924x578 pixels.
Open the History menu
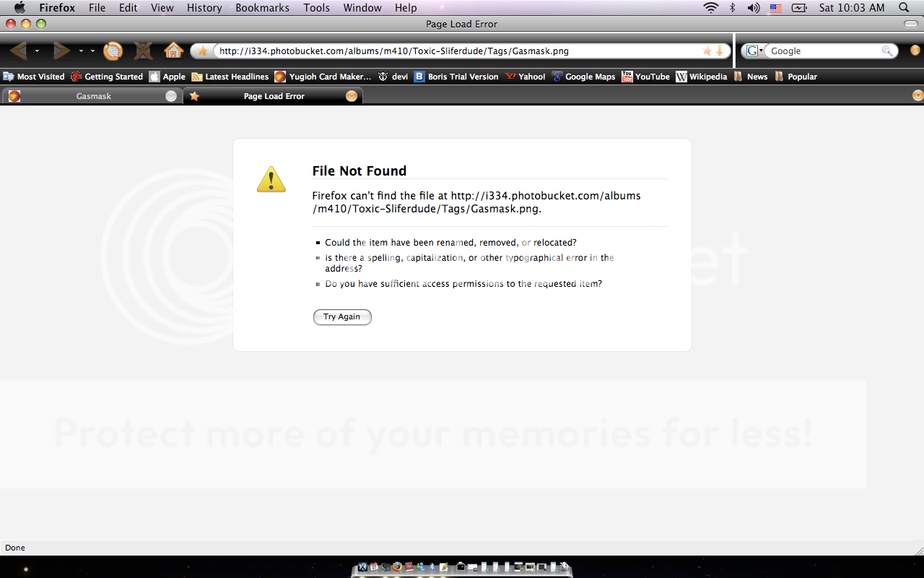click(204, 8)
